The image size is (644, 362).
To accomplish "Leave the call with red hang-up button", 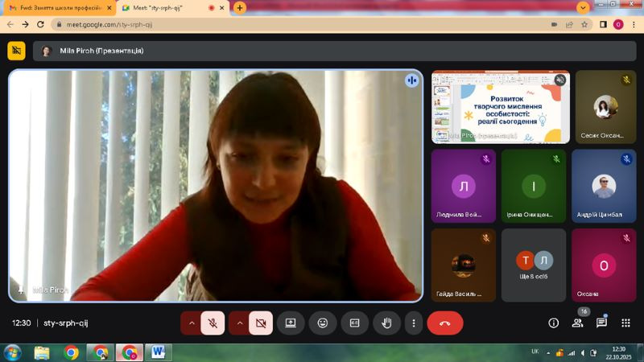I will point(444,323).
